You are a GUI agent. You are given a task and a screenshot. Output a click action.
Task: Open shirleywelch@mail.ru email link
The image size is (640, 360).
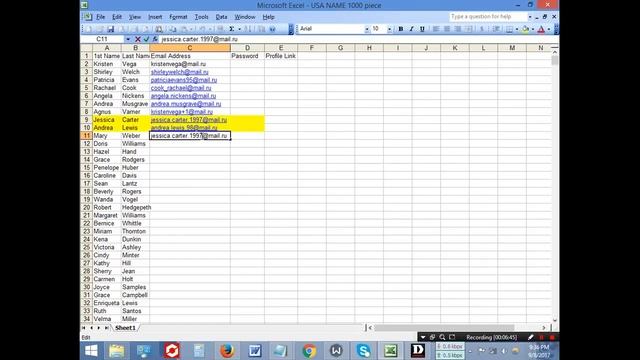coord(180,72)
